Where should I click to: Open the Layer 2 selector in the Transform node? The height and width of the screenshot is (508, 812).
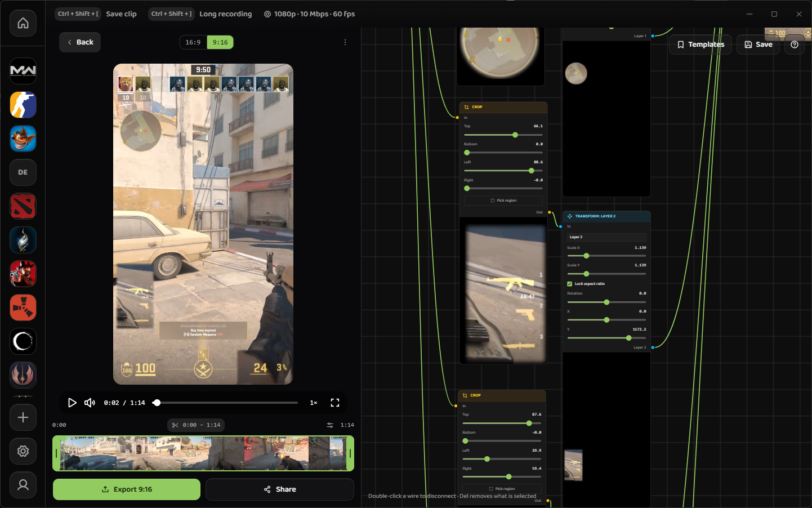click(x=606, y=237)
